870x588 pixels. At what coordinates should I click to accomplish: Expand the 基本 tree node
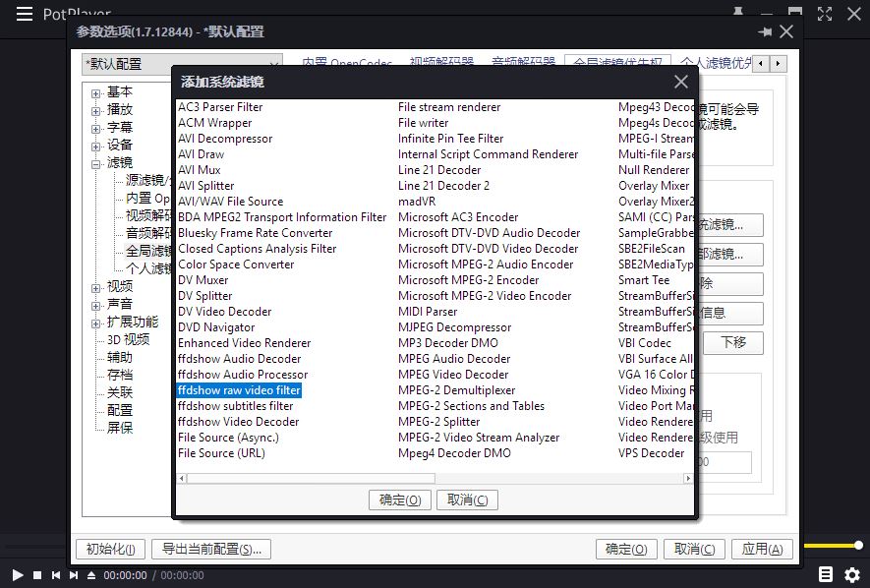pyautogui.click(x=96, y=92)
